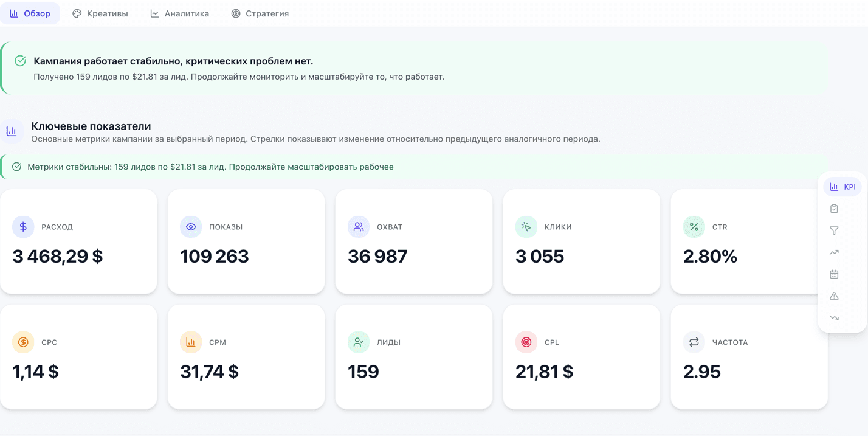Open the КЛИКИ metric card showing 3 055

[581, 242]
